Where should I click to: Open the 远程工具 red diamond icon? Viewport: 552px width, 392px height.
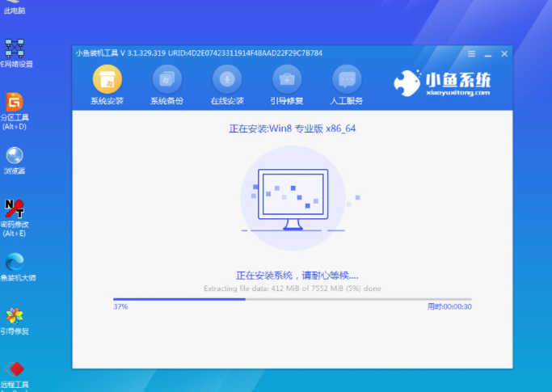click(x=15, y=374)
